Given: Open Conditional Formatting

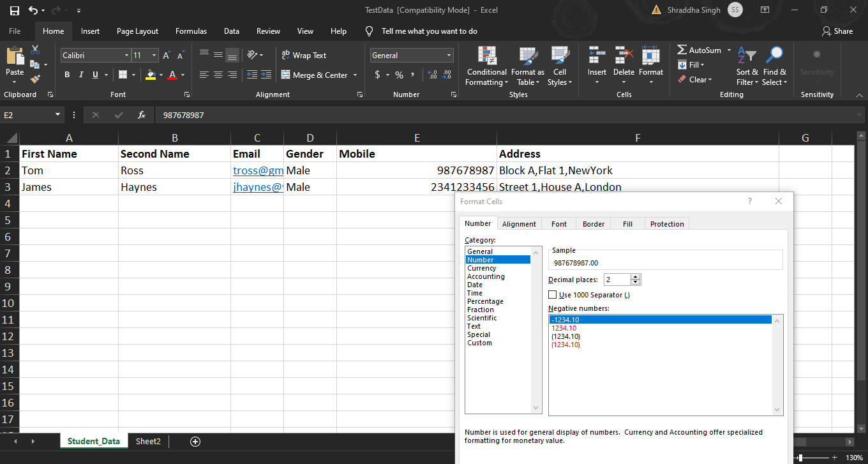Looking at the screenshot, I should tap(487, 66).
